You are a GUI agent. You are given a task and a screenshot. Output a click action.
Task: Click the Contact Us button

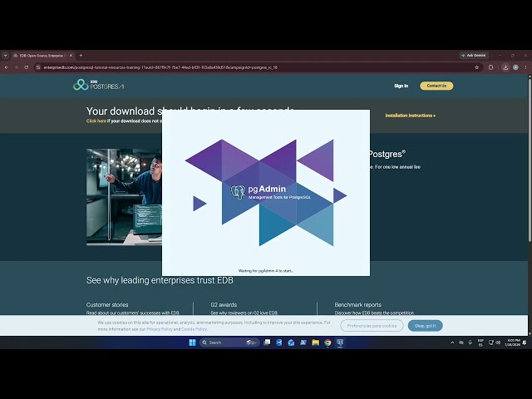[x=436, y=86]
